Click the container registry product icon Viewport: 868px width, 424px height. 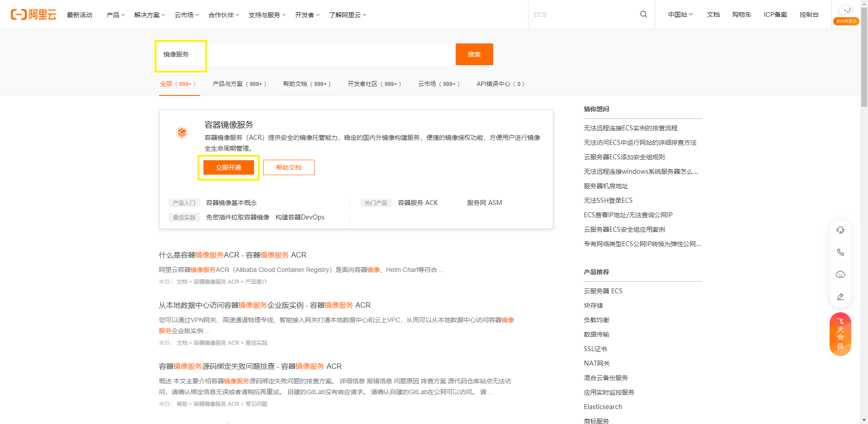click(x=182, y=133)
